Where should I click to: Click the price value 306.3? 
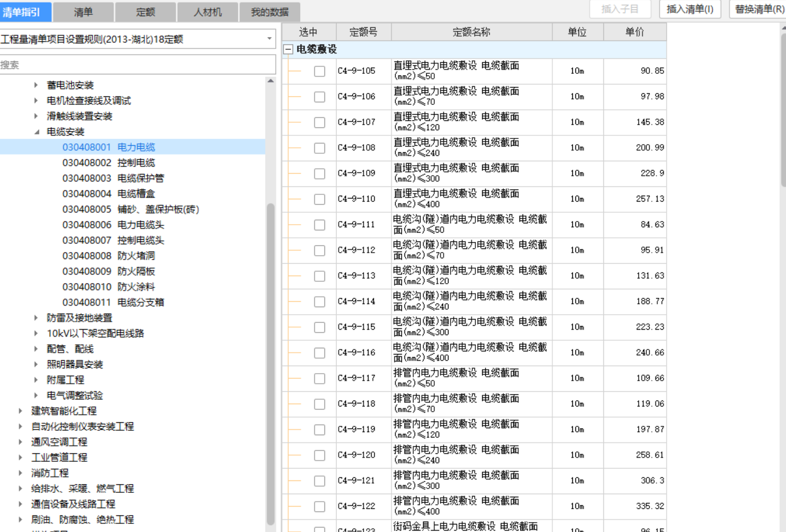click(652, 481)
